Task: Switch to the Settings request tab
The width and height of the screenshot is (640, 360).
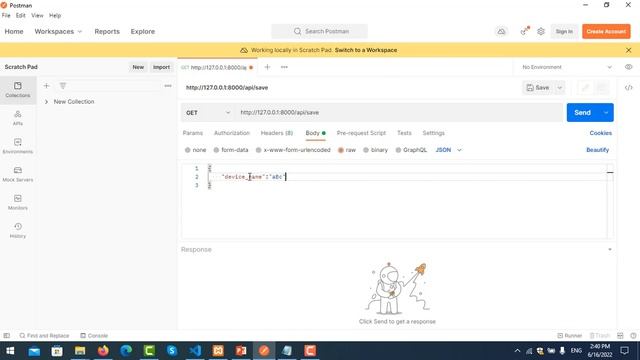Action: click(433, 133)
